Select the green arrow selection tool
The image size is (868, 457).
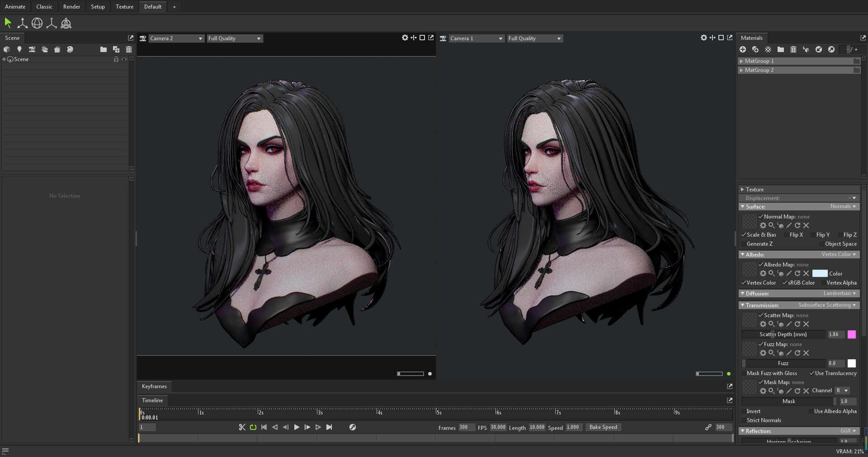point(8,23)
